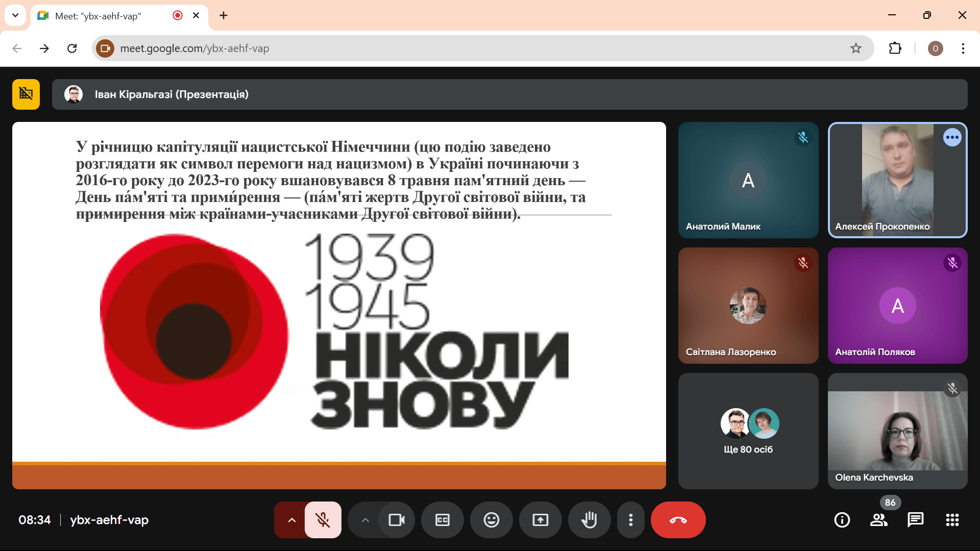Screen dimensions: 980x551
Task: Open more options three-dot menu in call bar
Action: (x=631, y=520)
